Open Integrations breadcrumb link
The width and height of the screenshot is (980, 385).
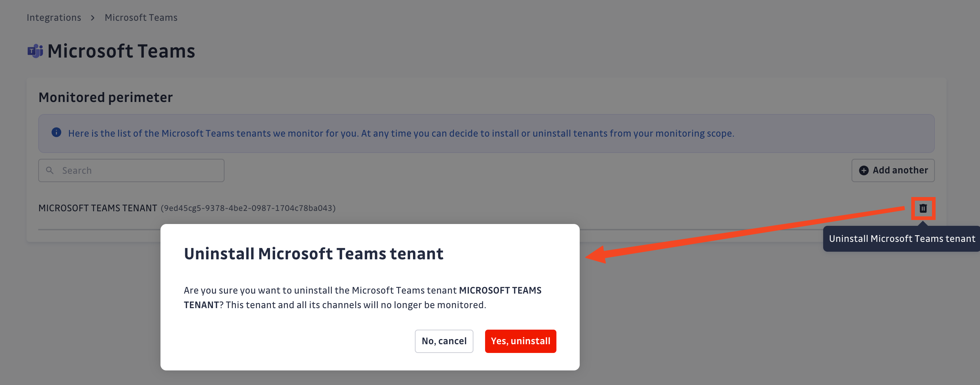pos(53,17)
